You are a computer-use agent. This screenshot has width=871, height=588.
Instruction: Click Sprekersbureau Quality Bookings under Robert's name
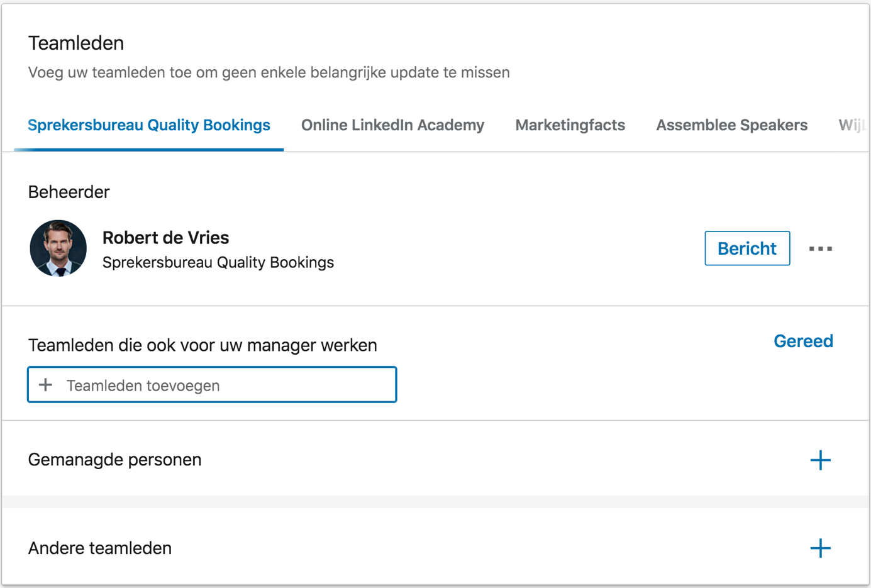click(x=218, y=262)
